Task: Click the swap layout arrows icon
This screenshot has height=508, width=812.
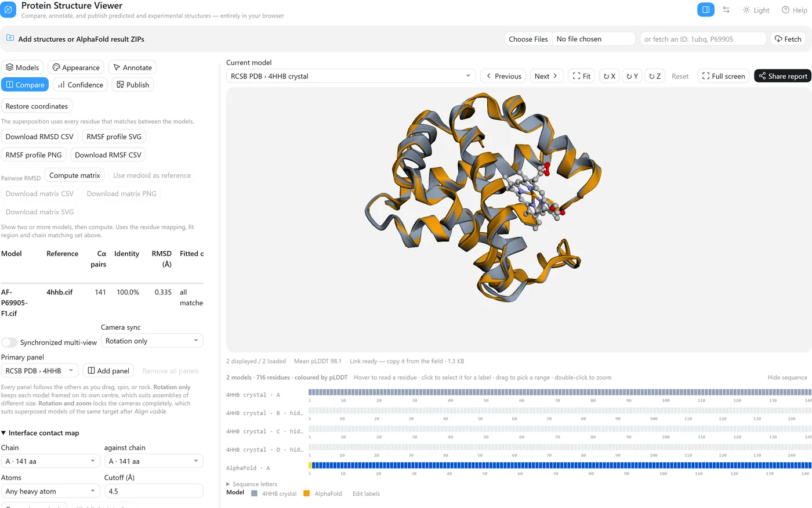Action: pos(726,10)
